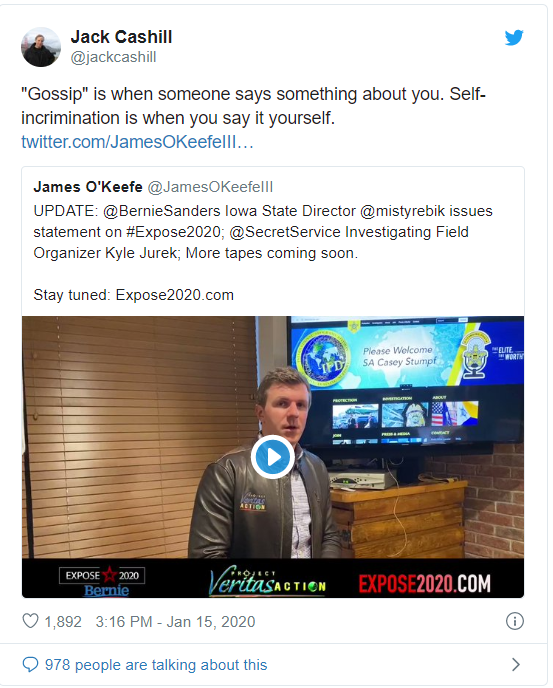
Task: Open Jack Cashill's profile avatar
Action: [x=41, y=47]
